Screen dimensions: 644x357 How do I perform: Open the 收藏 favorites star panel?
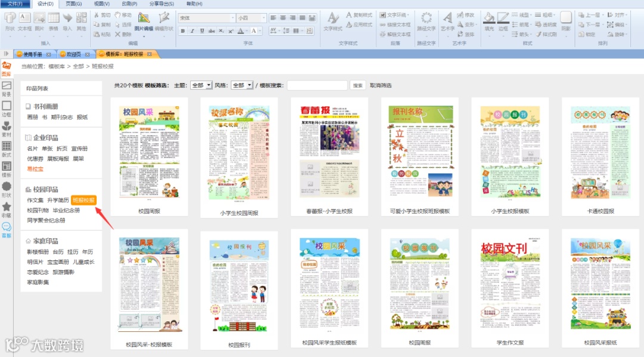[x=7, y=210]
